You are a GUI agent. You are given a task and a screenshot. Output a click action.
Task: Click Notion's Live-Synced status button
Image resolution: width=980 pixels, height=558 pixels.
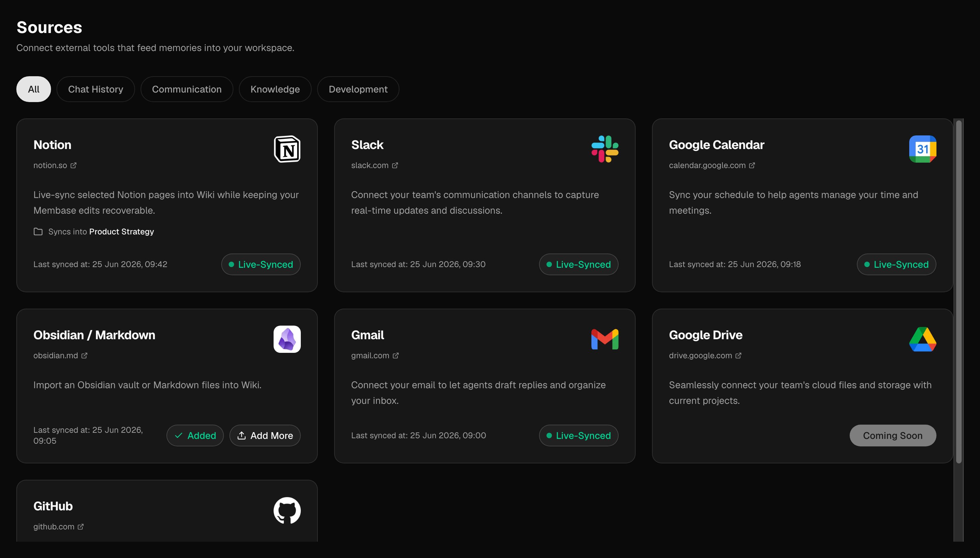pyautogui.click(x=261, y=264)
